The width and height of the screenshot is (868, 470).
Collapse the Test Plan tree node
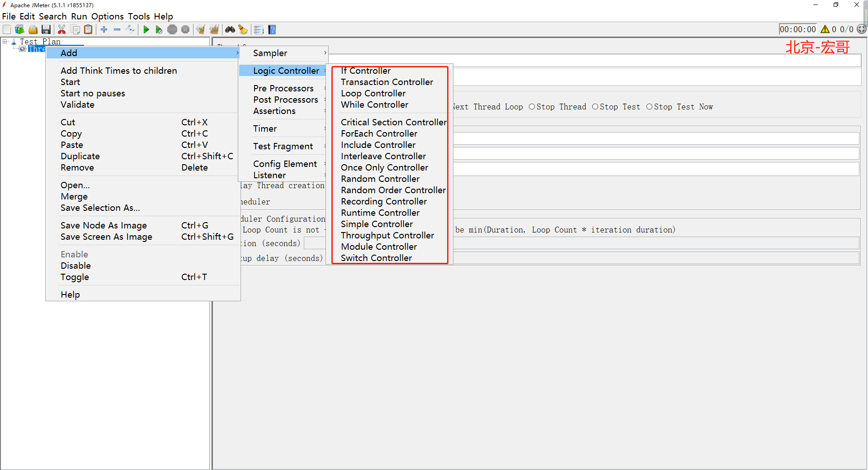click(x=5, y=42)
